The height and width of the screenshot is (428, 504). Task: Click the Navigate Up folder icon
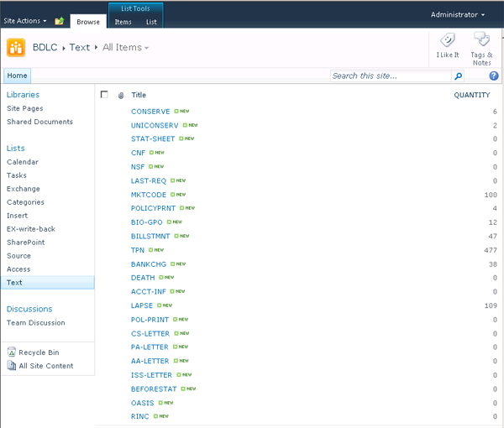(59, 21)
